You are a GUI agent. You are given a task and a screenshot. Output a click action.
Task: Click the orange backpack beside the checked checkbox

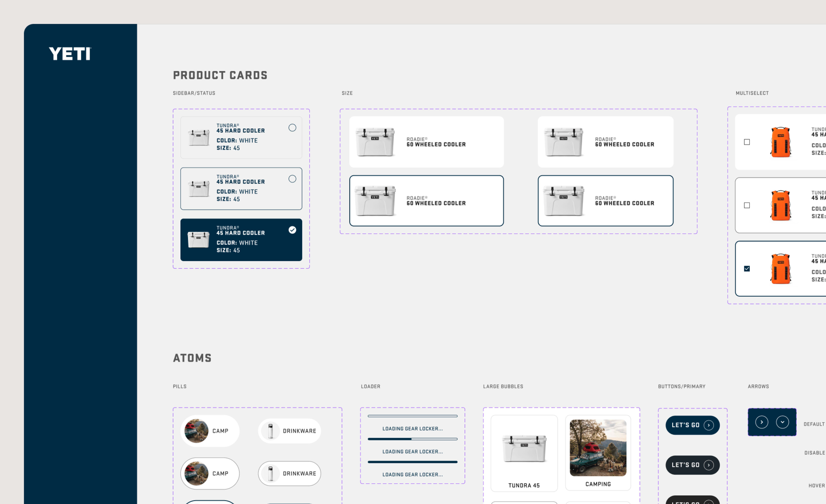coord(781,269)
